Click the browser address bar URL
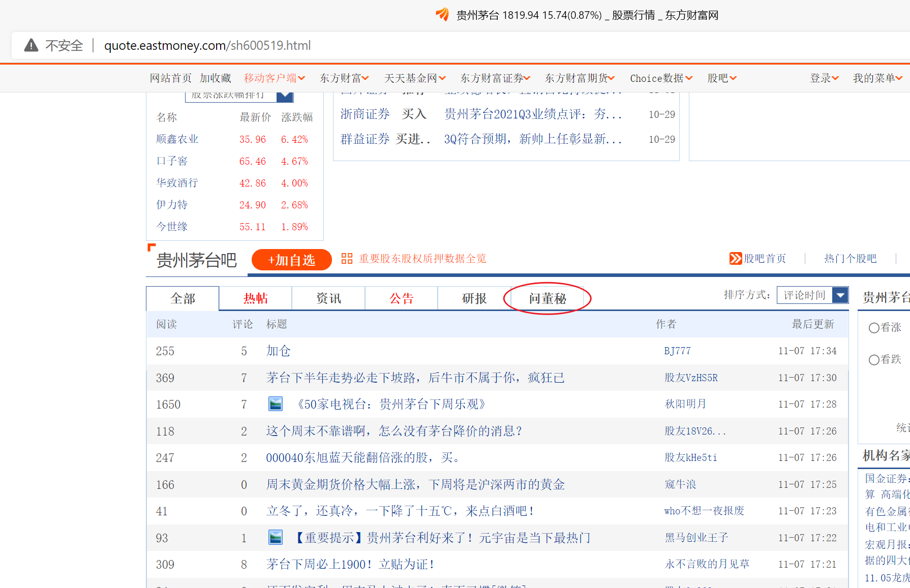The width and height of the screenshot is (910, 588). 207,46
